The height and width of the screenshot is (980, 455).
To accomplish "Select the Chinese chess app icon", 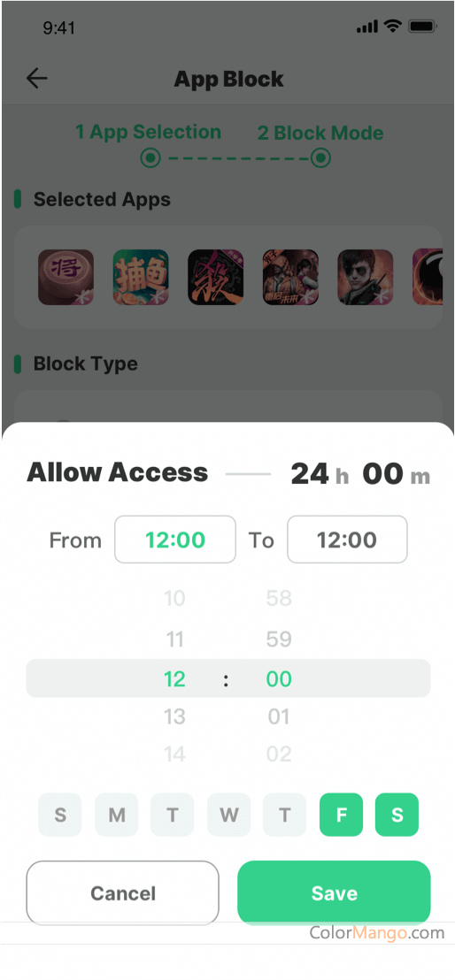I will click(x=66, y=278).
